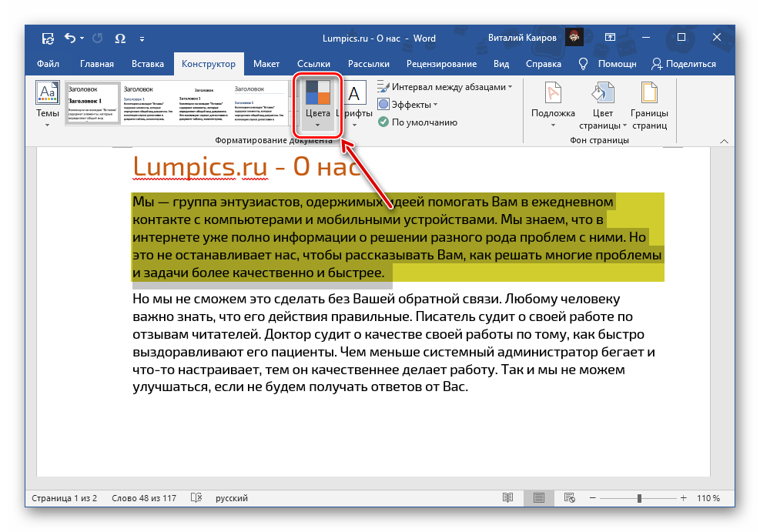Switch to Web Layout view

coord(571,498)
